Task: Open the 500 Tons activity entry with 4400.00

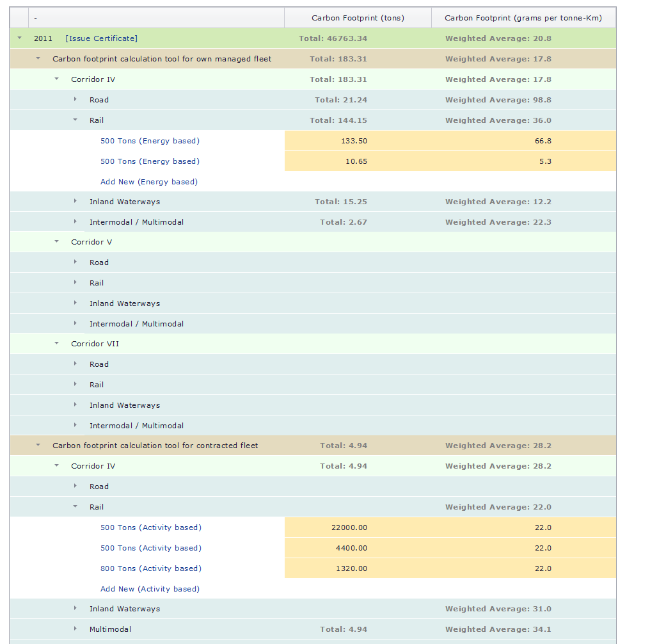Action: (150, 548)
